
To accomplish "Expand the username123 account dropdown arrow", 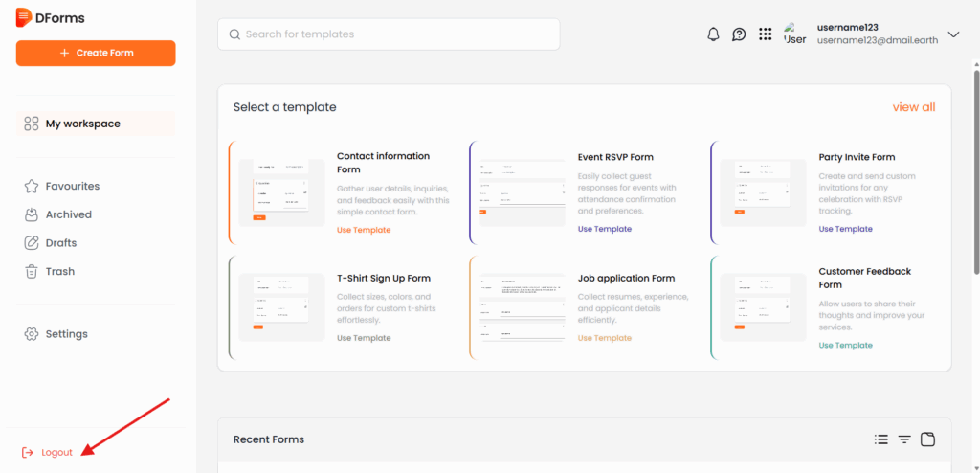I will click(953, 34).
